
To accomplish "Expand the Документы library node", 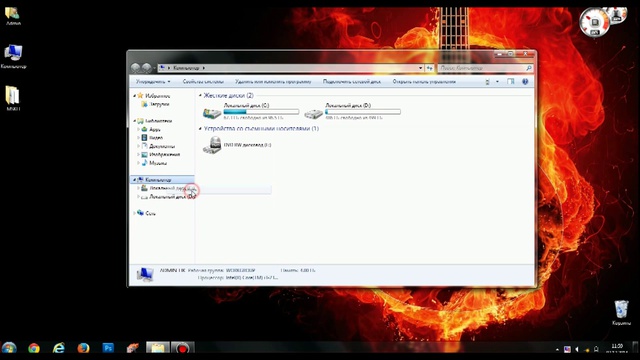I will coord(138,146).
